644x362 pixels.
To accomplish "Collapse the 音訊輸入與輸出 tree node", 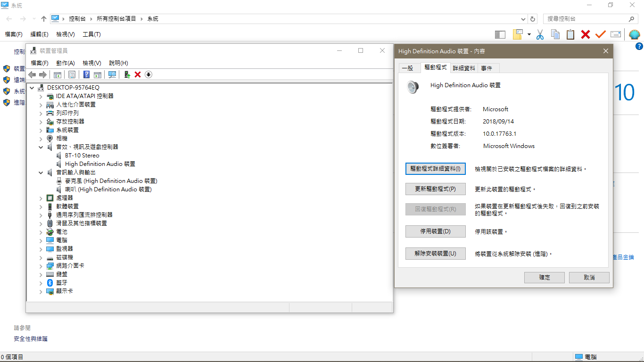I will point(41,173).
